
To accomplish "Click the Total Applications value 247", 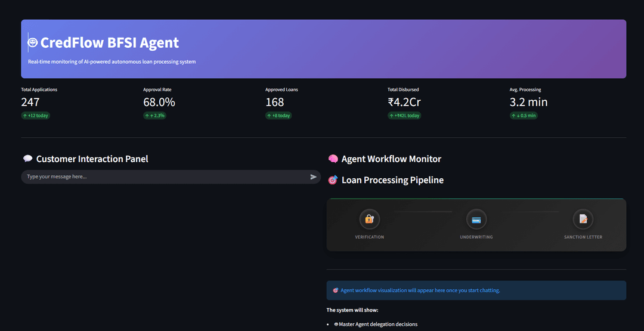I will coord(30,102).
